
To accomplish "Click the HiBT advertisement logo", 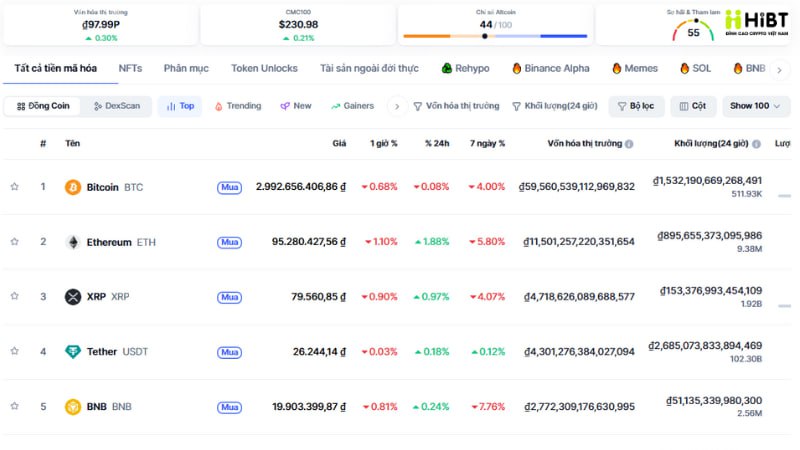I will click(757, 22).
